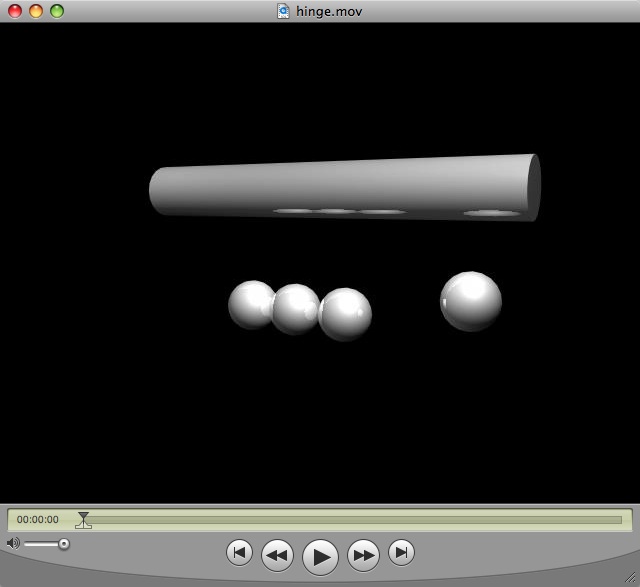The image size is (640, 587).
Task: Click the rewind button
Action: (x=277, y=554)
